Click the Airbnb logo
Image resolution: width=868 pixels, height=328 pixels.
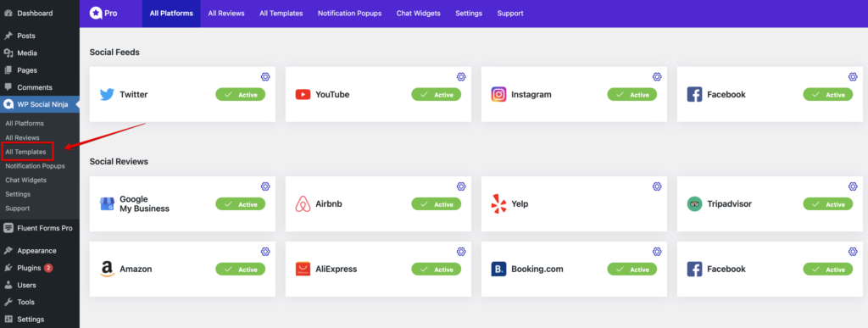pyautogui.click(x=303, y=204)
